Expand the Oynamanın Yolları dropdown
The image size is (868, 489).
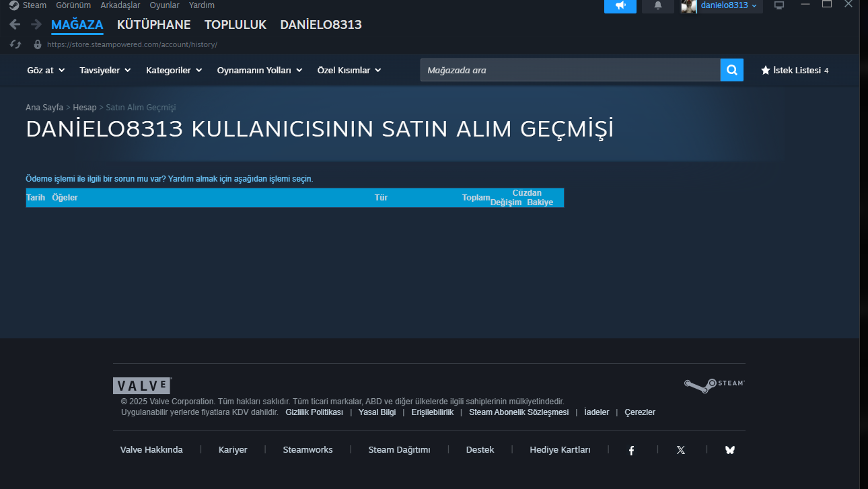260,70
